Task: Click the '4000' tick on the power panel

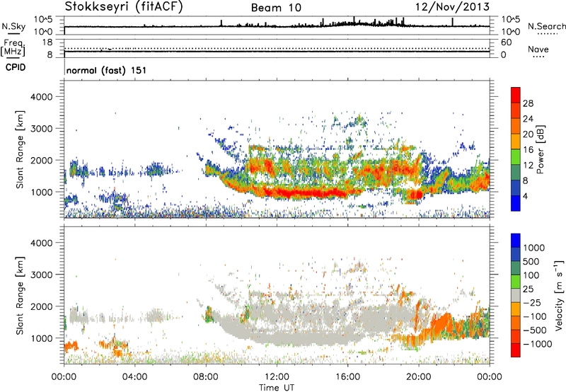Action: 42,97
